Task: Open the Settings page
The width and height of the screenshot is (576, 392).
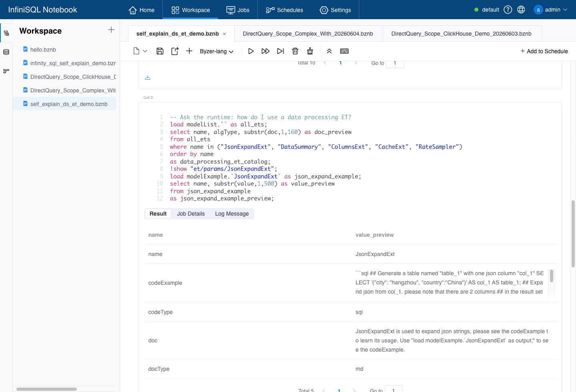Action: pos(335,10)
